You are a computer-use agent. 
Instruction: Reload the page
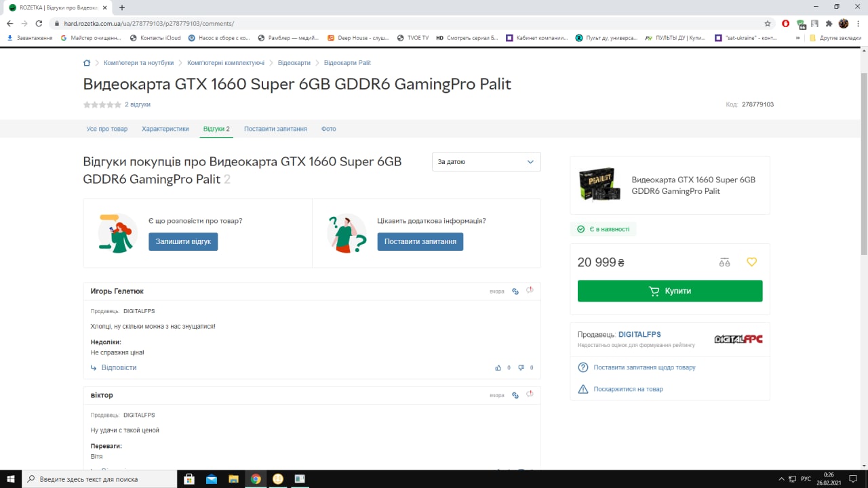click(39, 23)
